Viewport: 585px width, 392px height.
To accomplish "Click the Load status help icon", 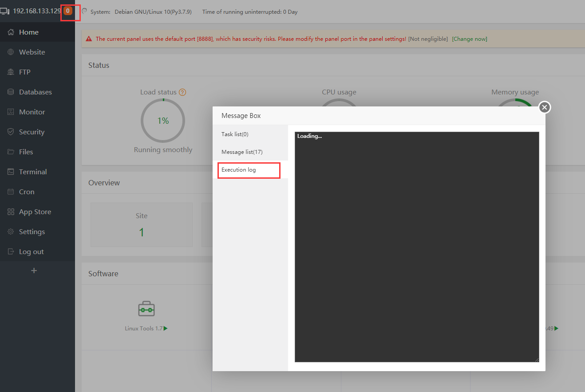I will (x=182, y=92).
